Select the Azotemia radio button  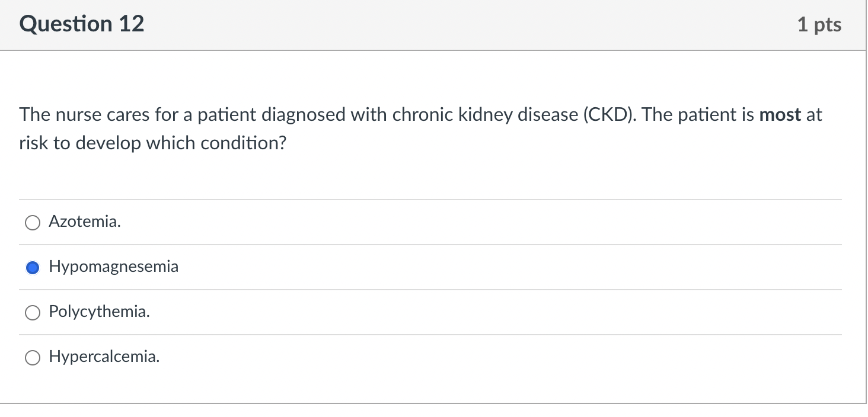pos(33,223)
